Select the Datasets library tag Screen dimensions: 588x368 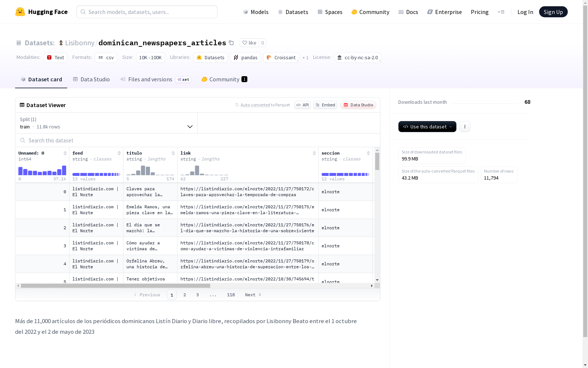210,57
